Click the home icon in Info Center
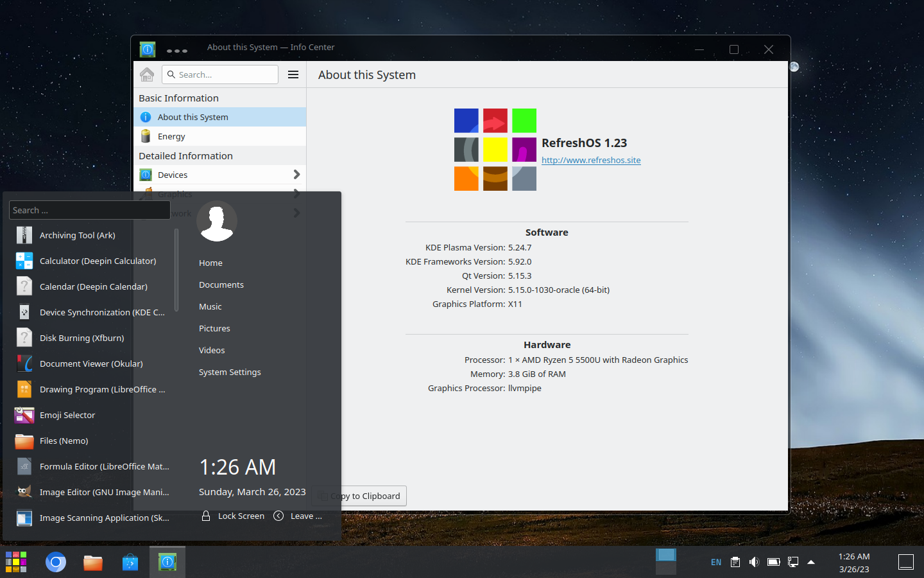The height and width of the screenshot is (578, 924). coord(147,74)
